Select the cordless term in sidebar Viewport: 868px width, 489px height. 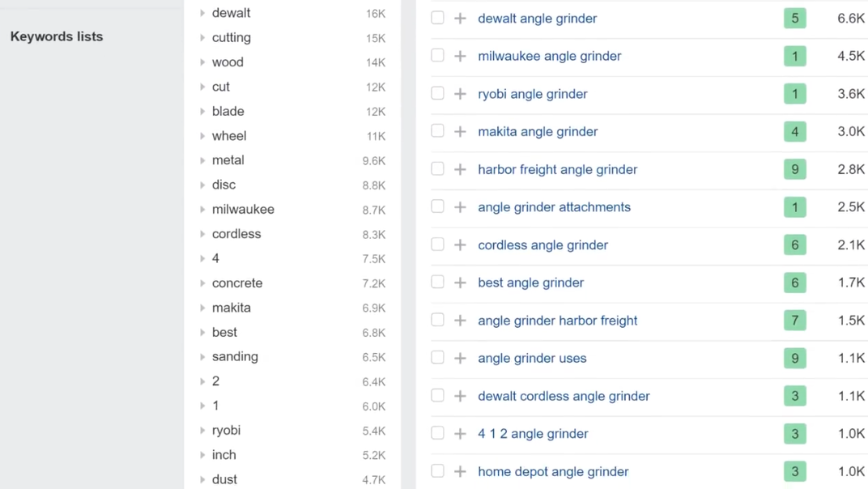236,234
